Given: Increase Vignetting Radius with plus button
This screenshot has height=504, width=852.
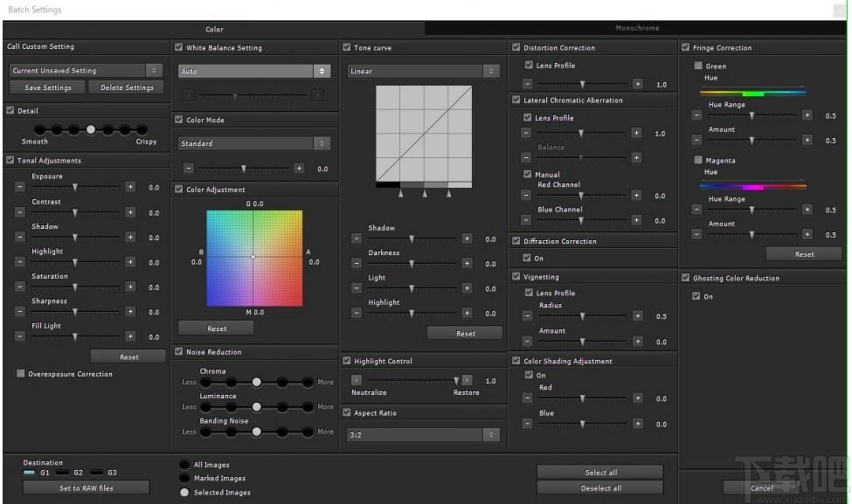Looking at the screenshot, I should click(638, 316).
